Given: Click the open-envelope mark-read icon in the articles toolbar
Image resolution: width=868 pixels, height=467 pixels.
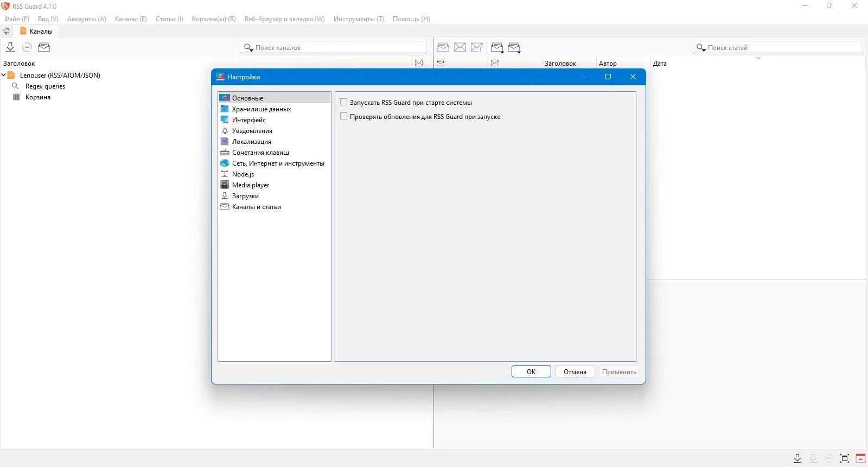Looking at the screenshot, I should point(443,47).
